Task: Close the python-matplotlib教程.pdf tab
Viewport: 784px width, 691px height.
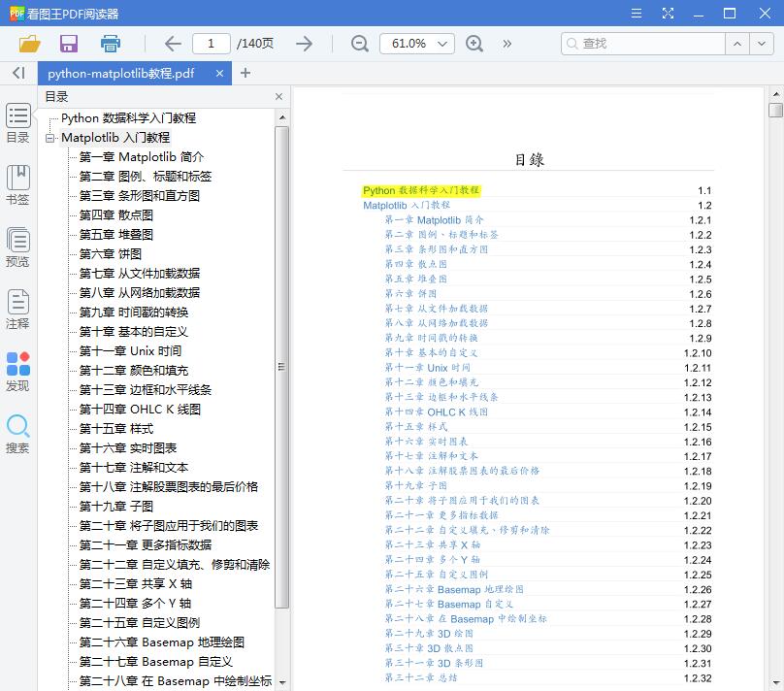Action: click(x=219, y=74)
